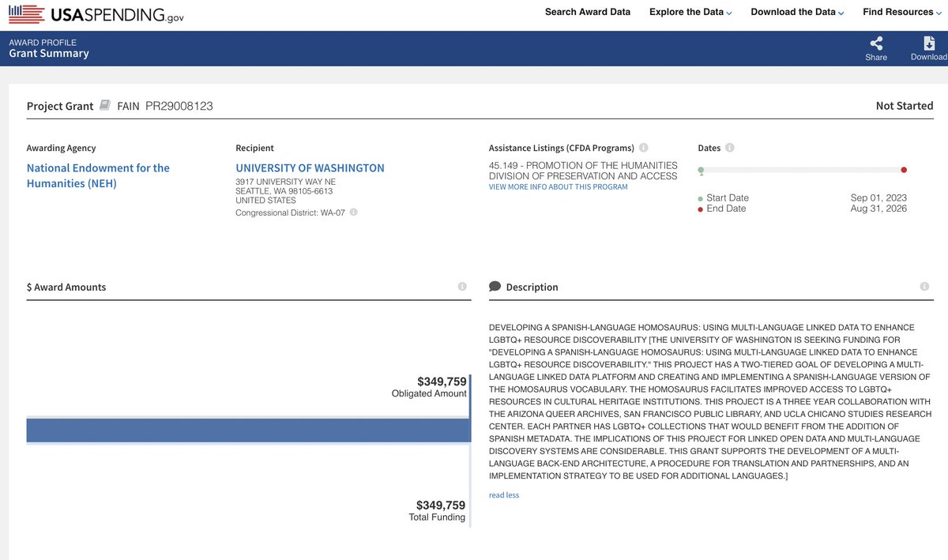
Task: Click the SEATTLE, WA 98105-6613 address line
Action: pyautogui.click(x=284, y=191)
